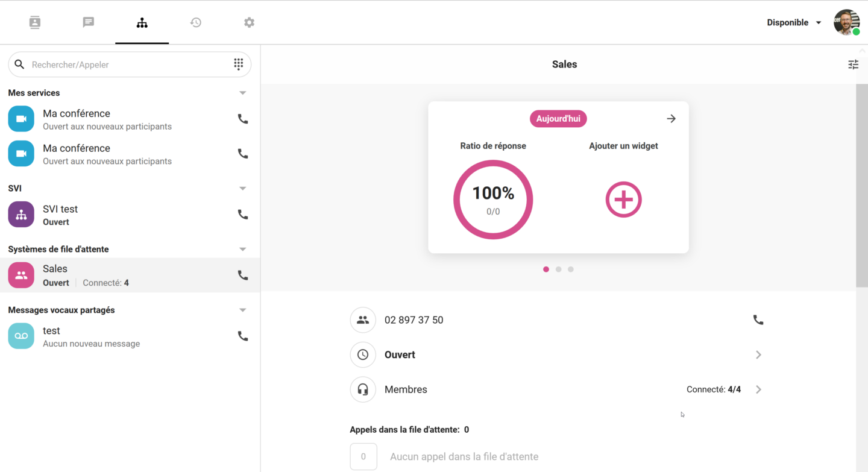Image resolution: width=868 pixels, height=472 pixels.
Task: Expand the Membres row
Action: 758,389
